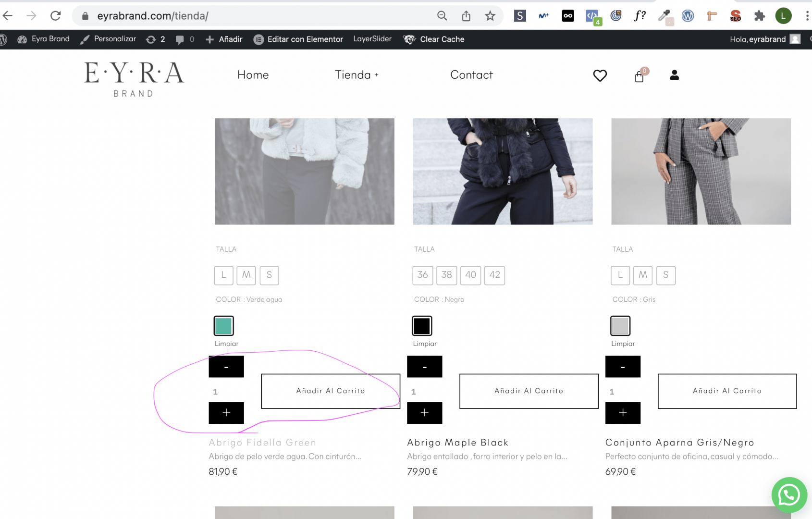Viewport: 812px width, 519px height.
Task: Select size 40 for Abrigo Maple Black
Action: [x=471, y=275]
